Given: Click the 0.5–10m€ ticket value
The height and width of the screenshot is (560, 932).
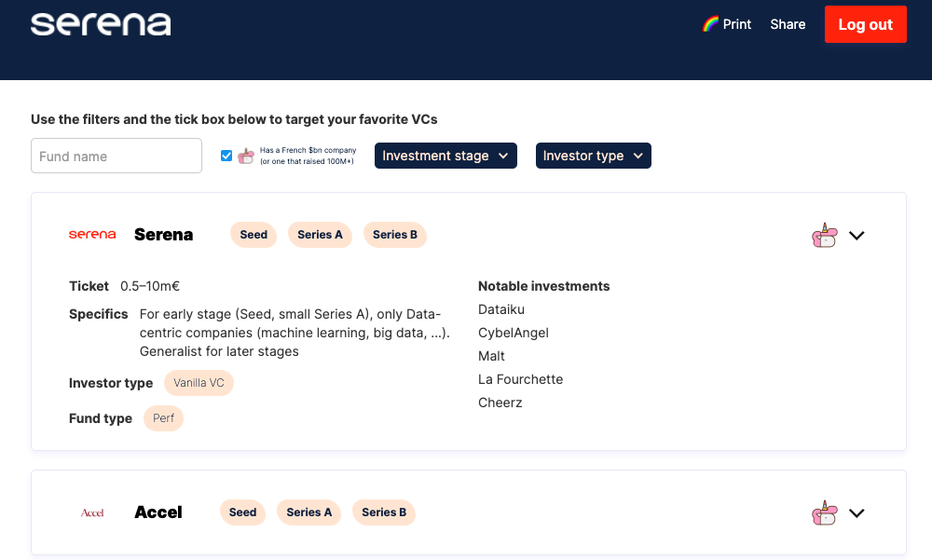Looking at the screenshot, I should [x=150, y=287].
